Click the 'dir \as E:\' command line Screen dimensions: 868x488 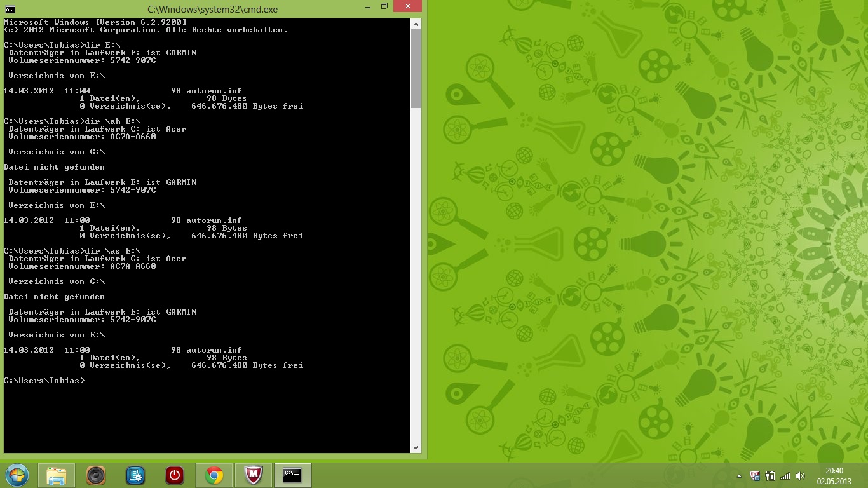point(72,251)
